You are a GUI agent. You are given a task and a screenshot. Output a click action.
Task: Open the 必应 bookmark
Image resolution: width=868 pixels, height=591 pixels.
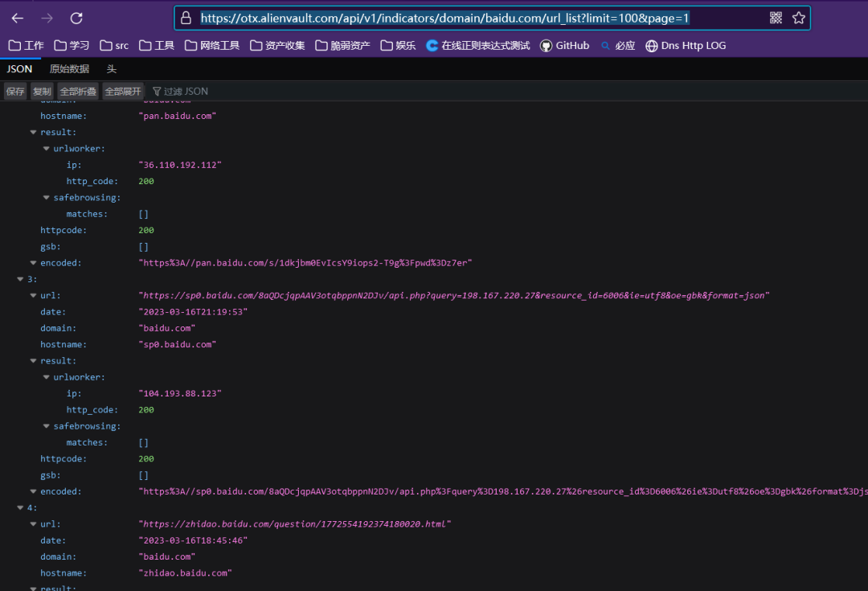click(618, 45)
